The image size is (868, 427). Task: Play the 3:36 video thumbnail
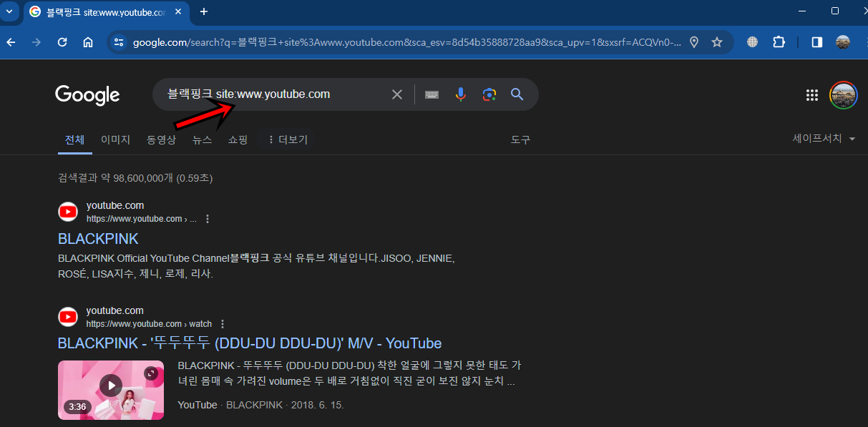[x=111, y=387]
